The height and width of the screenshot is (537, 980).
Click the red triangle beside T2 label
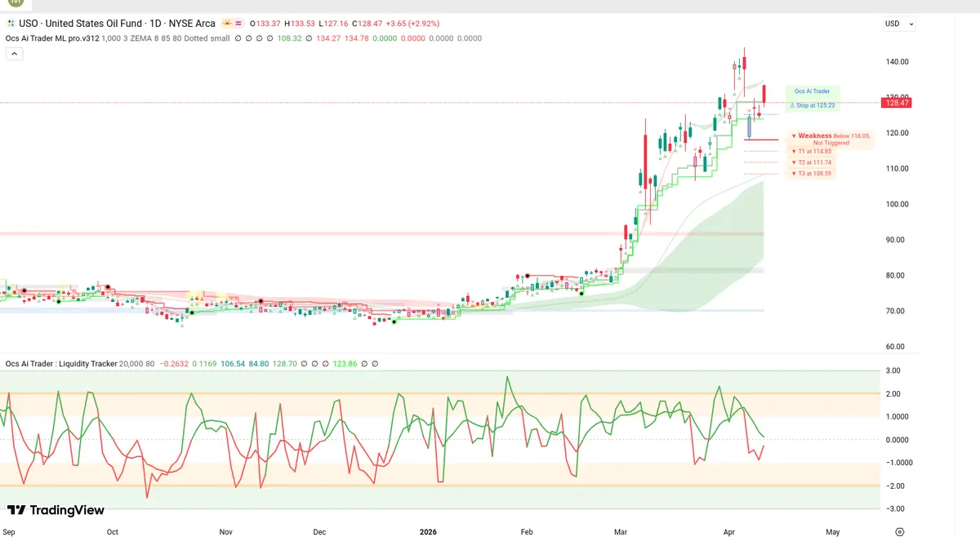point(794,162)
